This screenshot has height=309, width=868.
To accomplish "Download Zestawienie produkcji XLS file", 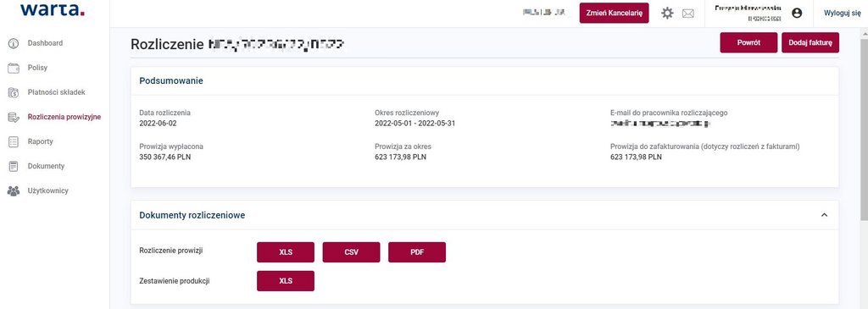I will [x=286, y=281].
